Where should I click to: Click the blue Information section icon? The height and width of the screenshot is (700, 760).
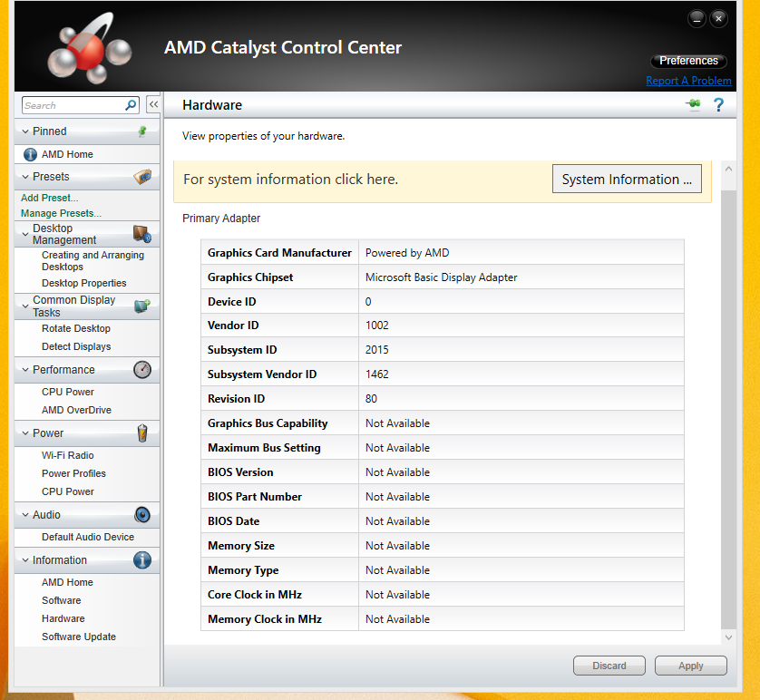tap(142, 560)
